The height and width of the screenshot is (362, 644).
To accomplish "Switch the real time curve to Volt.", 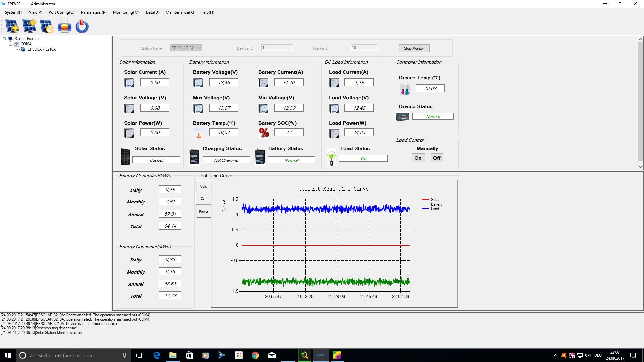I will point(203,187).
